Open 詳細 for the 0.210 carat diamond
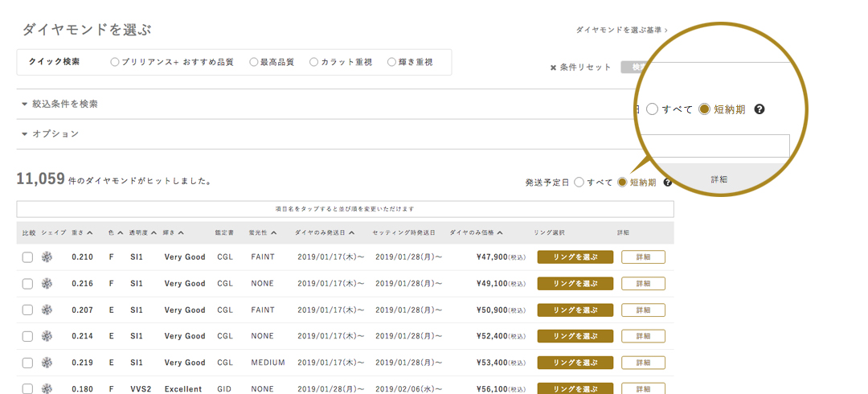The height and width of the screenshot is (394, 868). pos(643,257)
